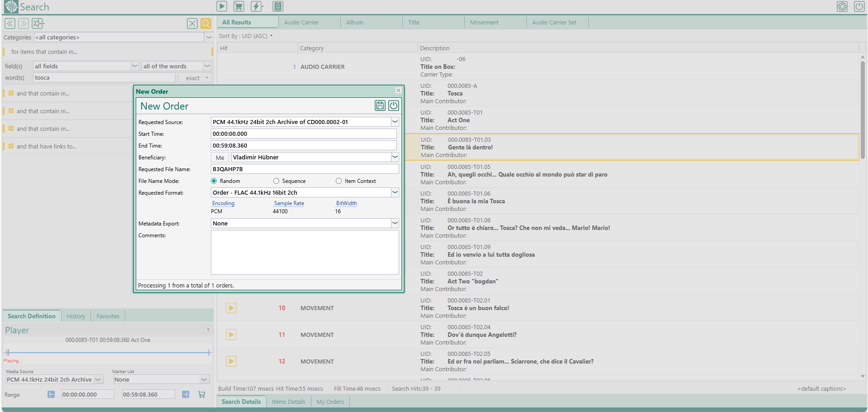Click the orange search magnifier button
The height and width of the screenshot is (412, 868).
206,24
